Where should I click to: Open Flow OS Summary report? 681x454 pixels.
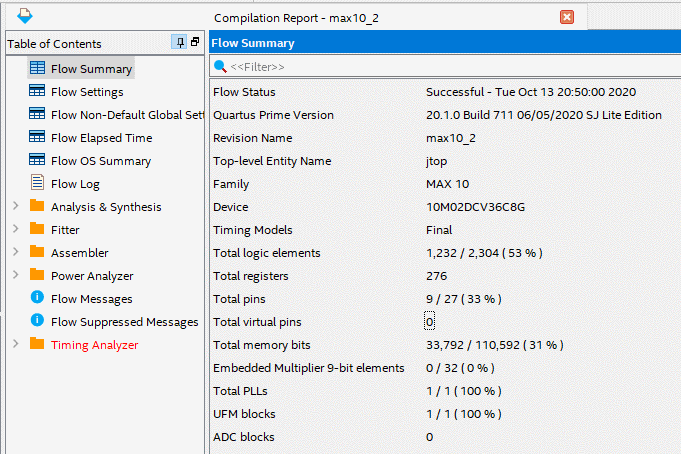tap(101, 161)
